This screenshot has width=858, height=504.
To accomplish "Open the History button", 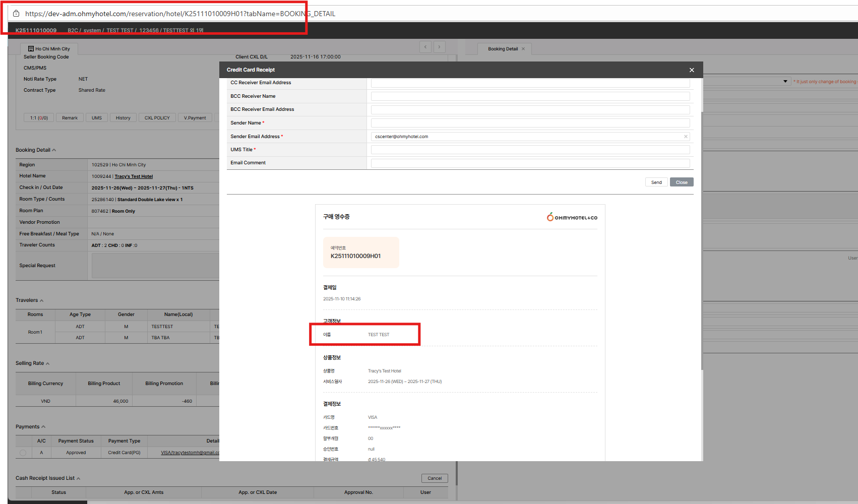I will tap(123, 118).
